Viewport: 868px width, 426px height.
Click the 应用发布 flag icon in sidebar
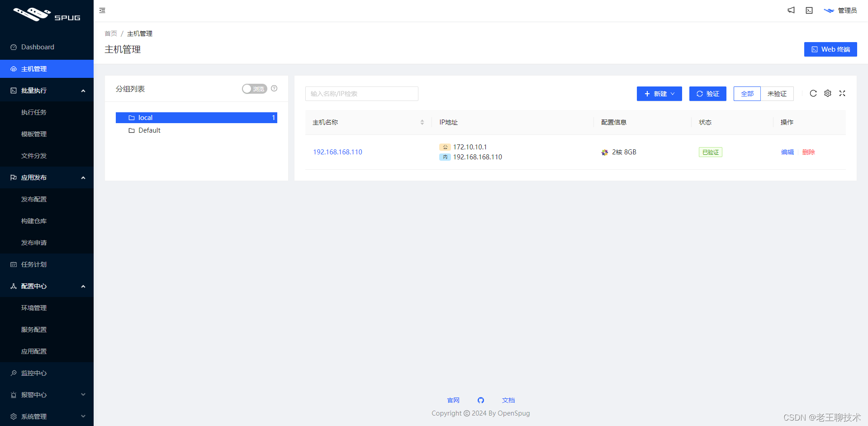(x=14, y=177)
